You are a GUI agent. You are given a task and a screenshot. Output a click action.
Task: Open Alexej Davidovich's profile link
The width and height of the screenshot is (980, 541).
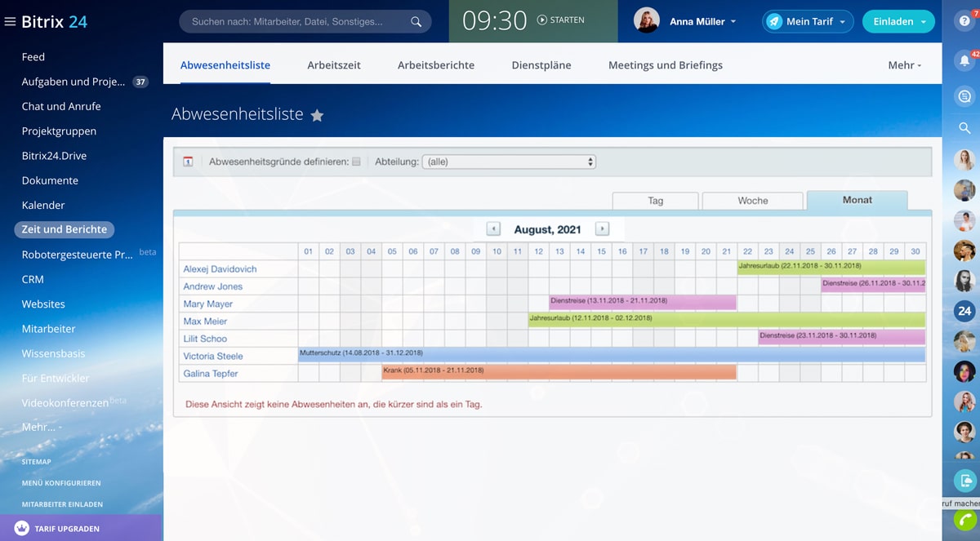(x=218, y=269)
